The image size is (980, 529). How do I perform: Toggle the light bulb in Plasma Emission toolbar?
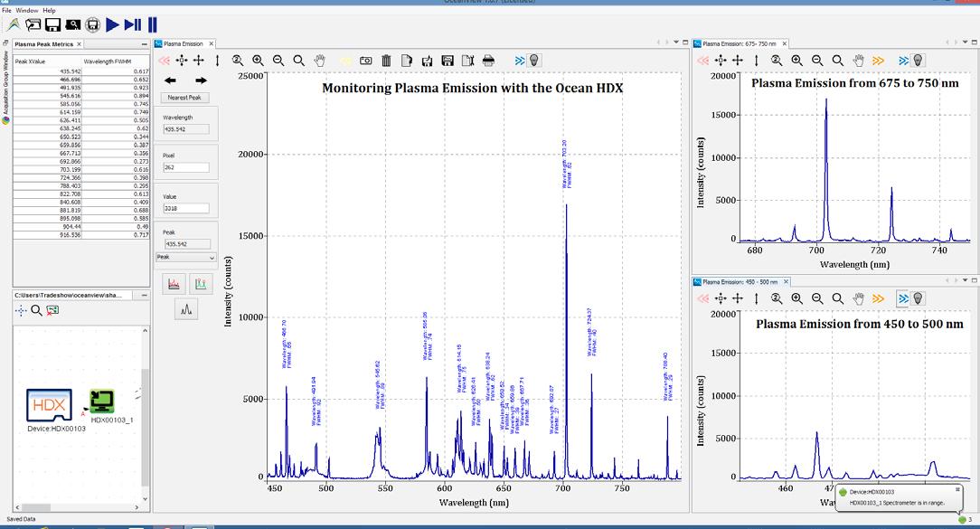click(534, 61)
